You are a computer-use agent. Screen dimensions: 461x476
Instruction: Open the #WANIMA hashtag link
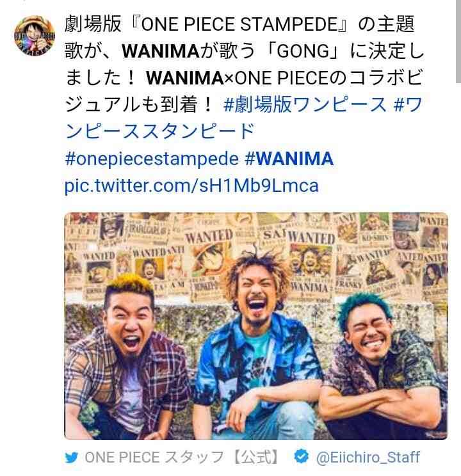click(289, 159)
